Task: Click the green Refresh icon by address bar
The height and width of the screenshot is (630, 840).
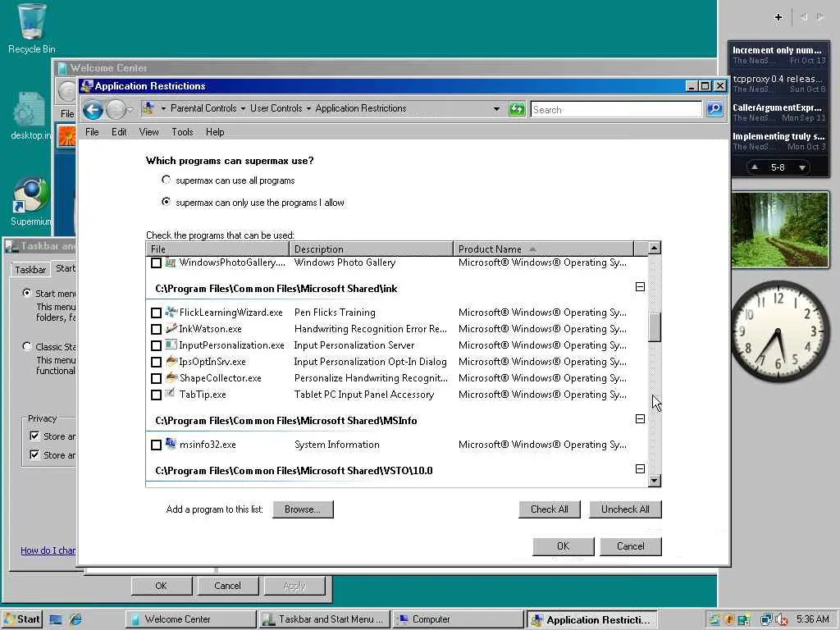Action: click(517, 109)
